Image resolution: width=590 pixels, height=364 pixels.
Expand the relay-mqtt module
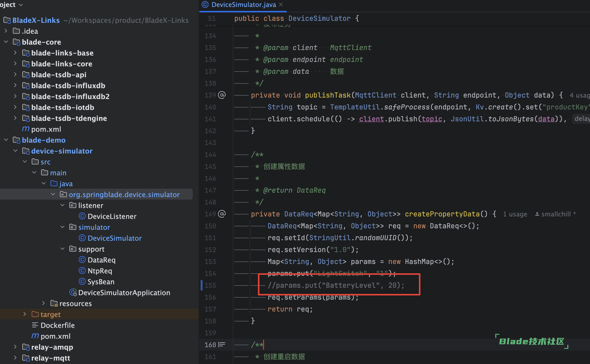15,358
